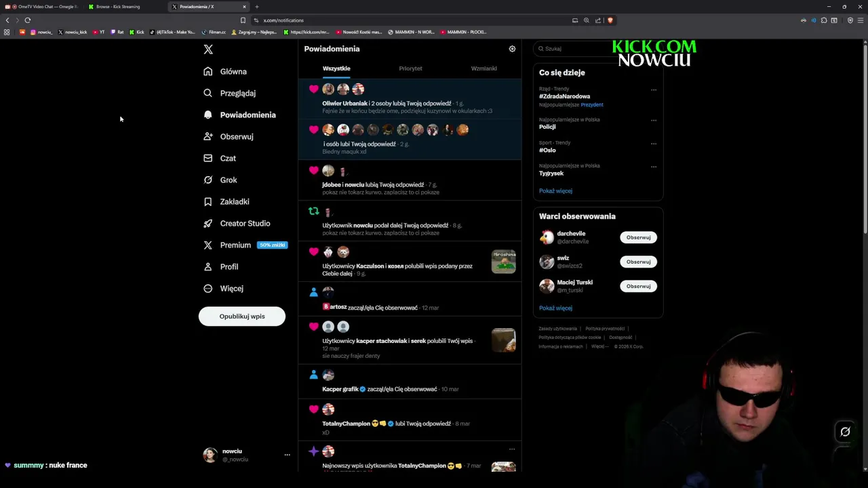868x488 pixels.
Task: Open Tygrysek trend
Action: click(x=551, y=173)
